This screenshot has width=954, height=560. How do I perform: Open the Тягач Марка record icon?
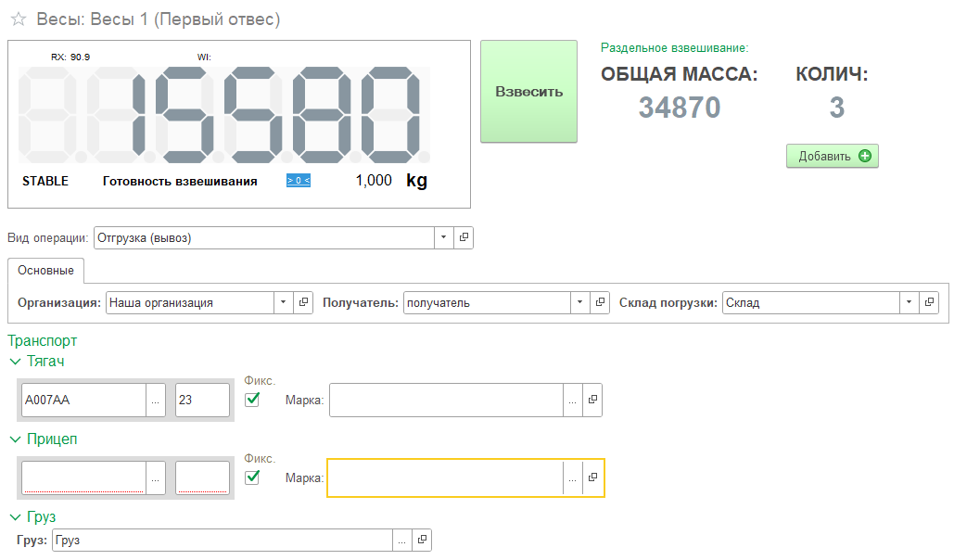coord(592,401)
